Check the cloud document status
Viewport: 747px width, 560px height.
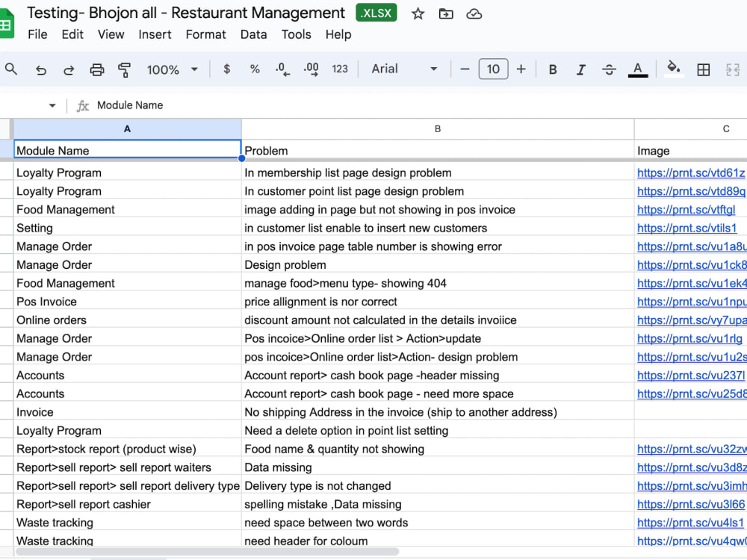(x=474, y=13)
